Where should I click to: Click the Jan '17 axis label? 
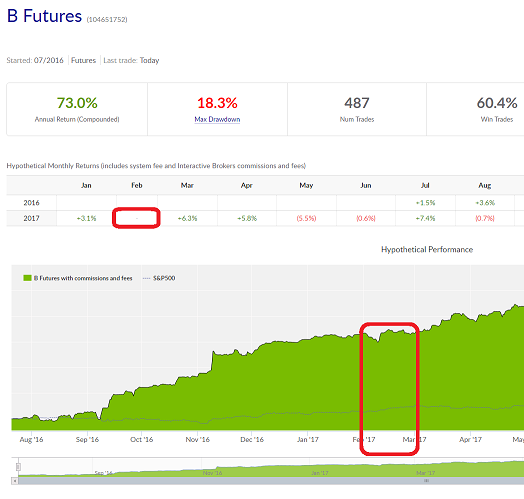[x=308, y=440]
